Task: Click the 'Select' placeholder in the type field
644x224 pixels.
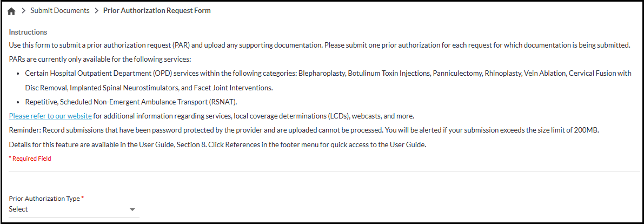Action: click(x=18, y=209)
